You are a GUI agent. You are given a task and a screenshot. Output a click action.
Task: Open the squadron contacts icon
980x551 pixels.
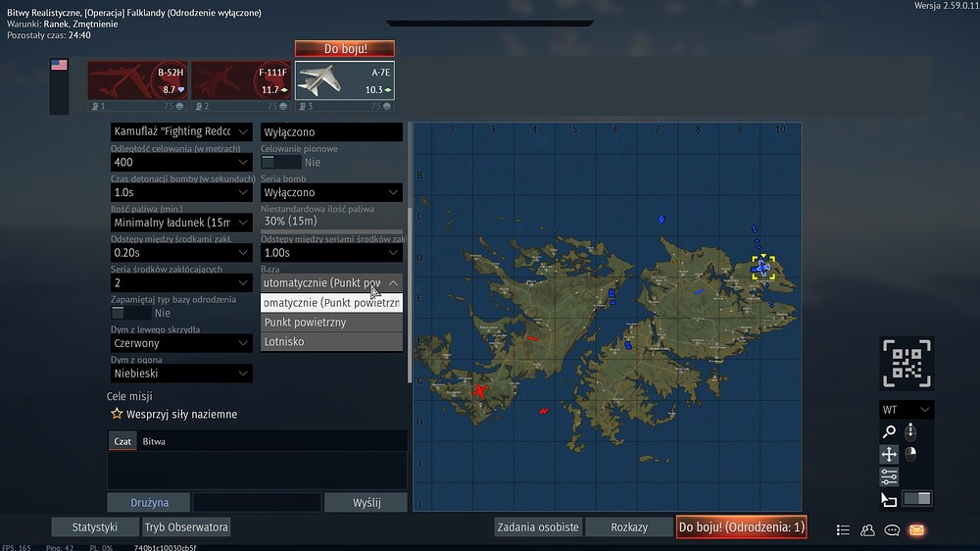[867, 530]
